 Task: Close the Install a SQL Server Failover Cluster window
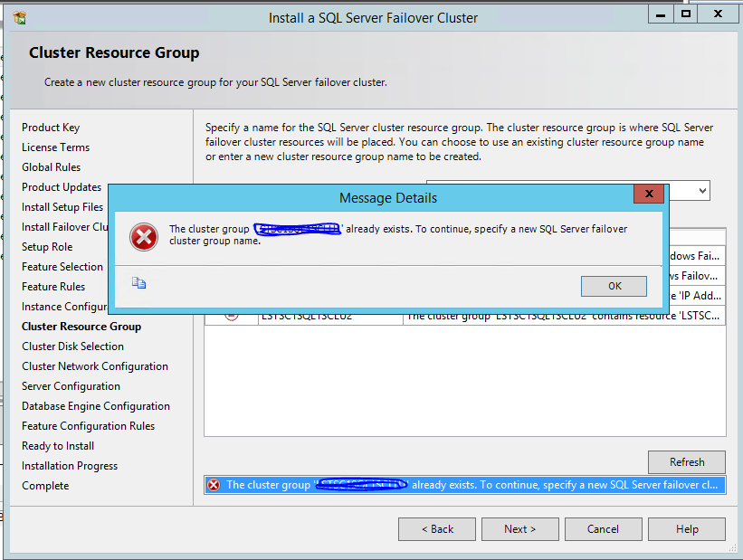coord(718,14)
